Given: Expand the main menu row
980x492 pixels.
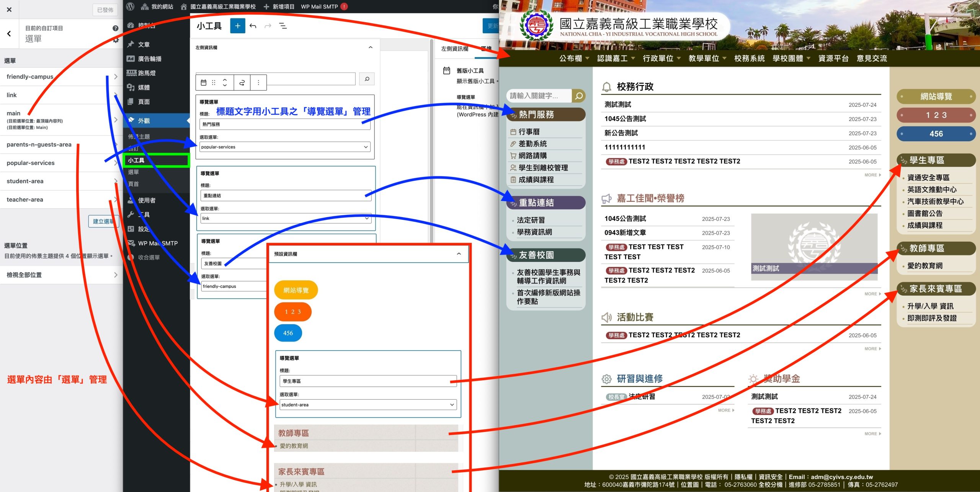Looking at the screenshot, I should click(x=61, y=120).
